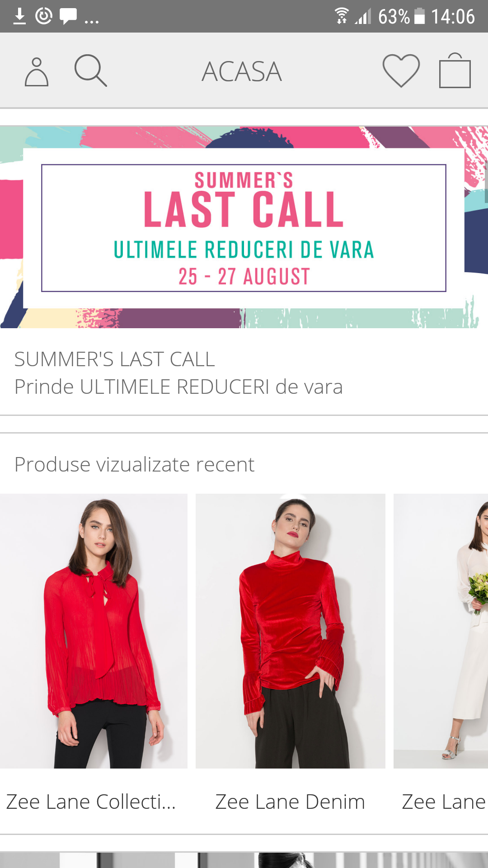Open the shopping bag cart icon
This screenshot has width=488, height=868.
(455, 71)
